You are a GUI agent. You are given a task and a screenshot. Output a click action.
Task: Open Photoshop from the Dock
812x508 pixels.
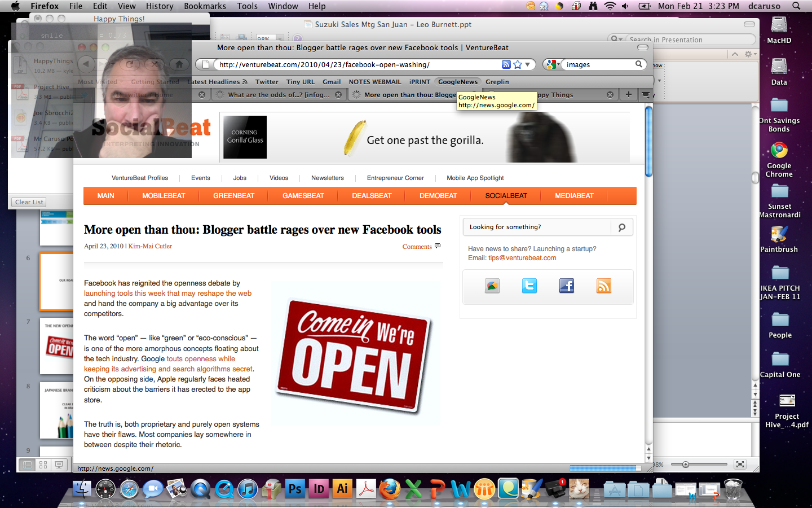tap(294, 489)
